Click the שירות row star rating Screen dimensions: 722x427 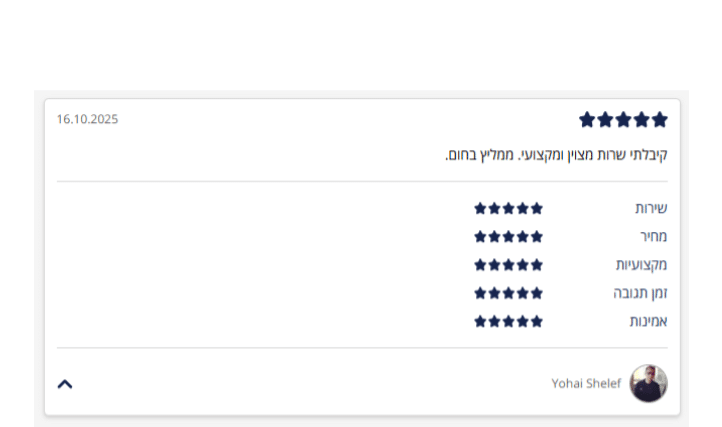click(509, 208)
